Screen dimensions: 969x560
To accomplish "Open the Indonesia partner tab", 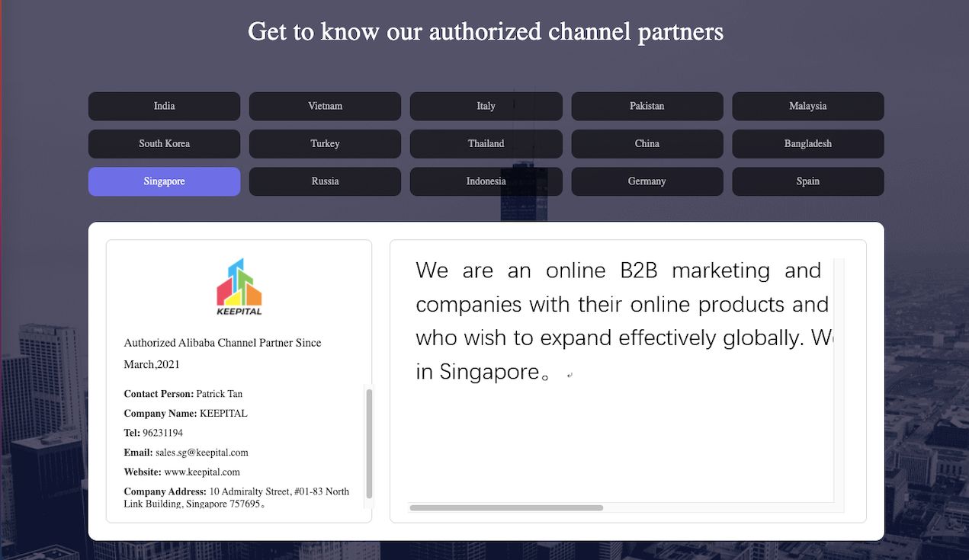I will 486,181.
